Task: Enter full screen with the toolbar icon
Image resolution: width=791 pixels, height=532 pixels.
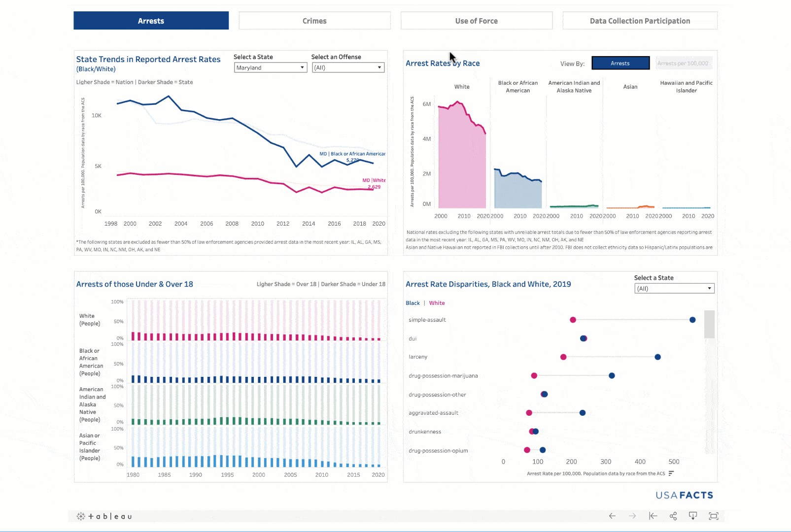Action: 713,516
